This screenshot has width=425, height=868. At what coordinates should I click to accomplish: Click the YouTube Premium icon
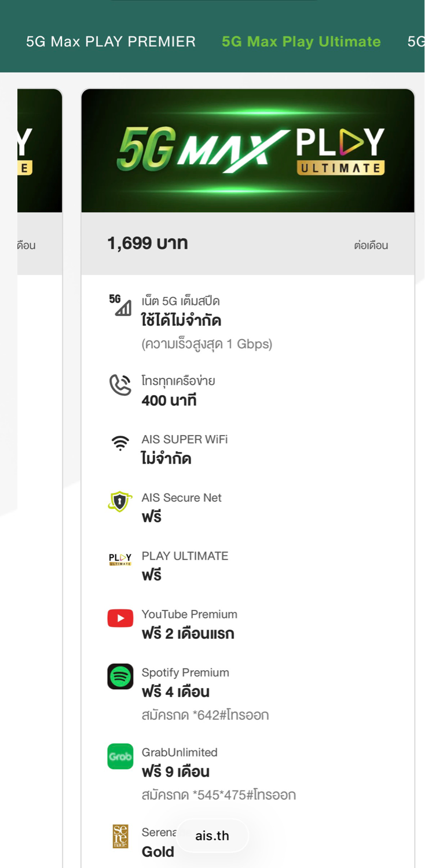click(120, 618)
